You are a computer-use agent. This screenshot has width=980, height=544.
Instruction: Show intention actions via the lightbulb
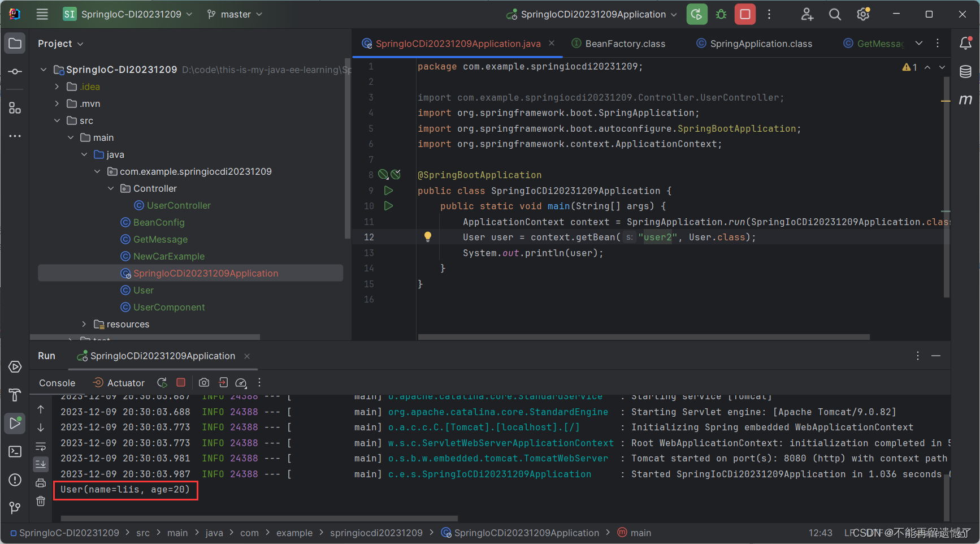pos(428,237)
